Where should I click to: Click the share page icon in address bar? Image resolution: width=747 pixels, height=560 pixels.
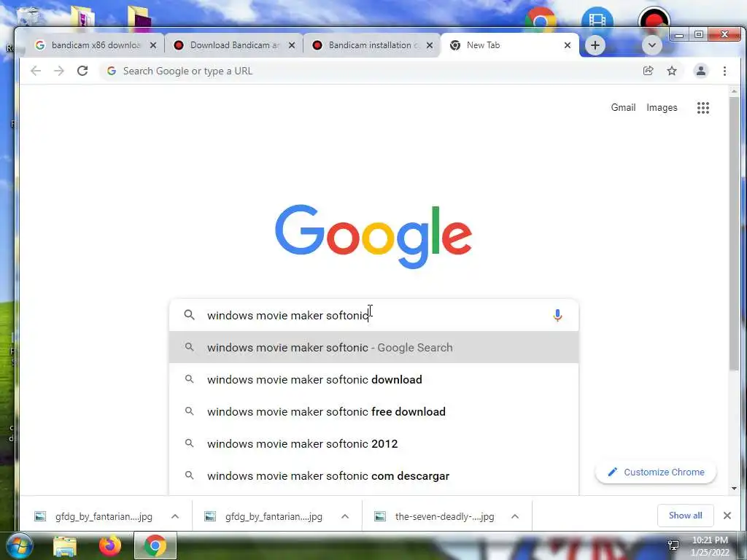(x=648, y=71)
